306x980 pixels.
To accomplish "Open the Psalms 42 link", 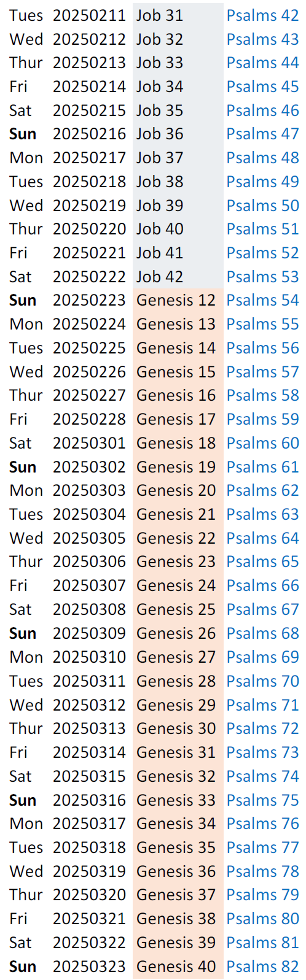I will pos(262,15).
